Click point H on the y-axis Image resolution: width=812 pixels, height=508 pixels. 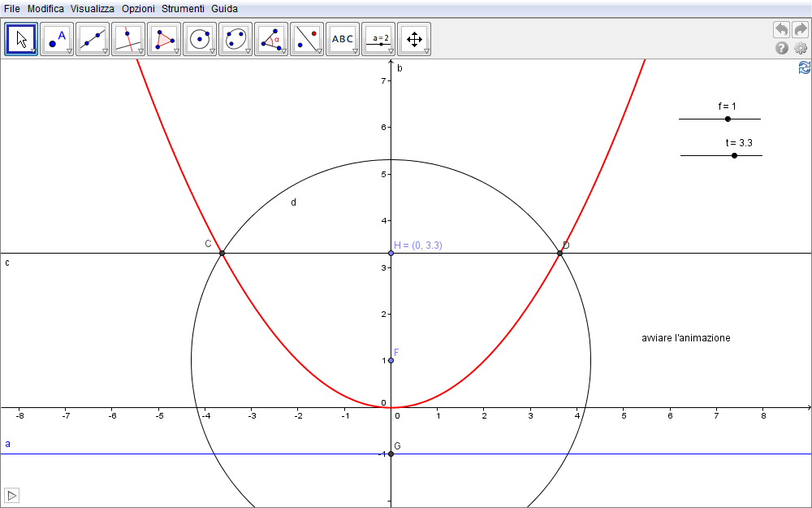391,254
